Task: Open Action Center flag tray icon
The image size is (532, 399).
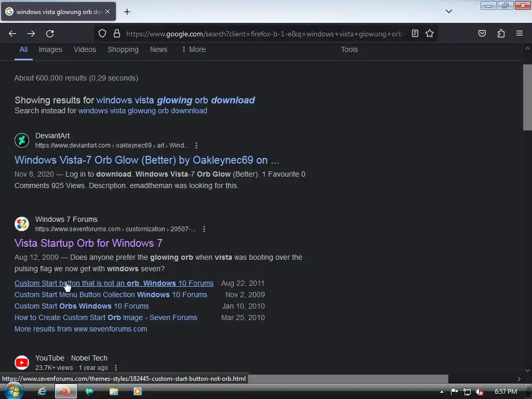Action: (454, 392)
